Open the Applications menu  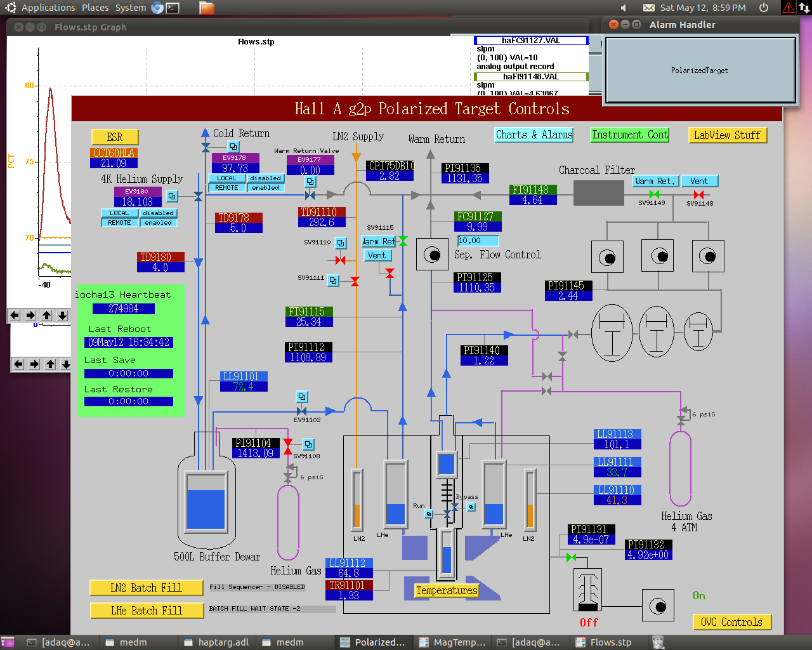tap(48, 8)
